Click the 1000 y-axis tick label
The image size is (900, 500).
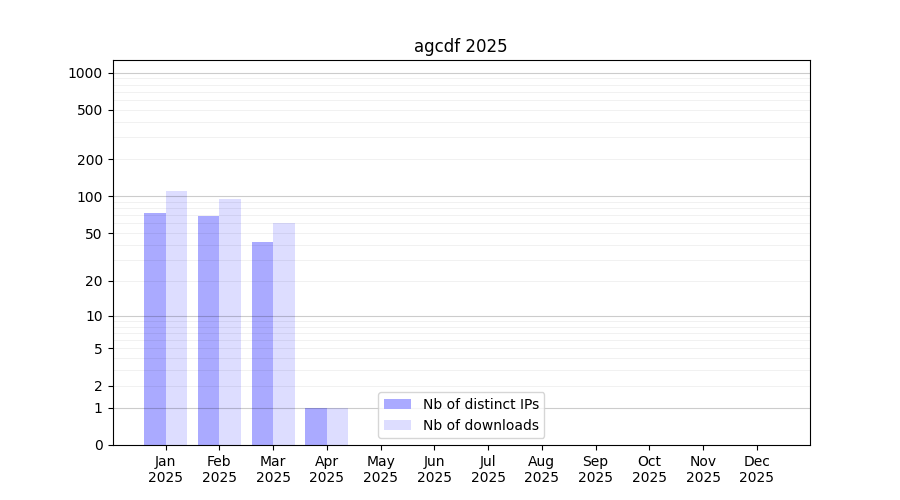point(85,73)
